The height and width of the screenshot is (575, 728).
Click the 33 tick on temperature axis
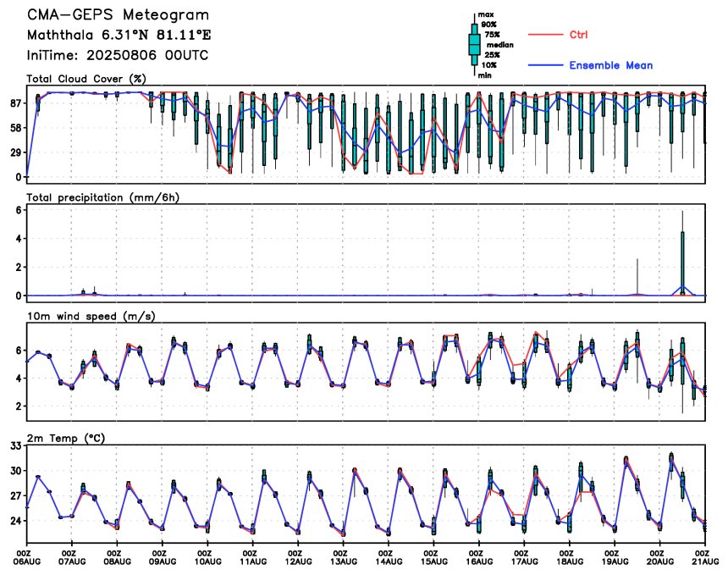point(16,446)
